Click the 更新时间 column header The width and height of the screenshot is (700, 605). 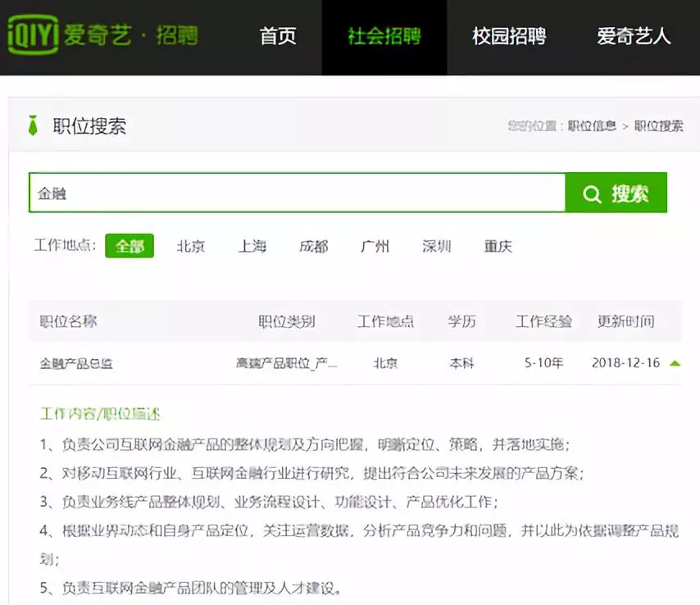pyautogui.click(x=626, y=321)
